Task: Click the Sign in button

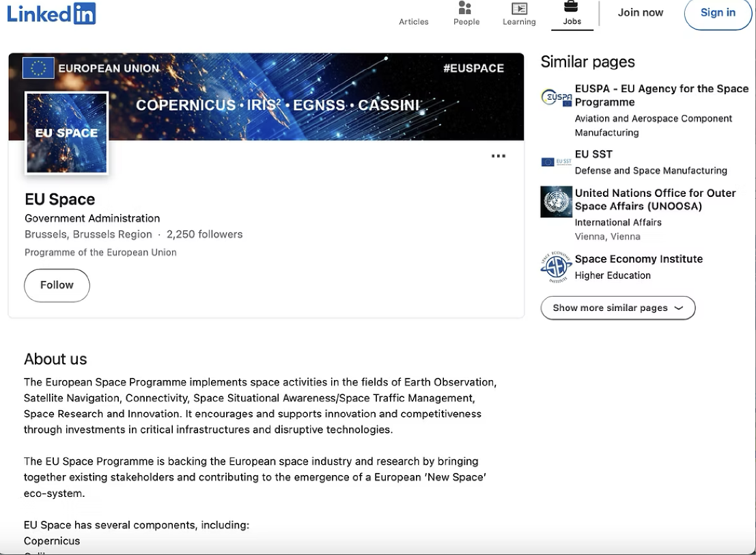Action: point(717,12)
